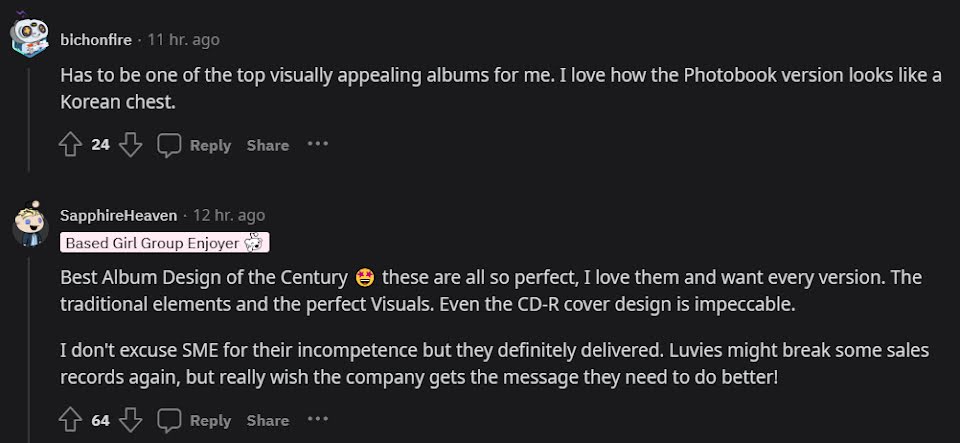
Task: Visit bichonfire's user profile link
Action: pyautogui.click(x=97, y=40)
